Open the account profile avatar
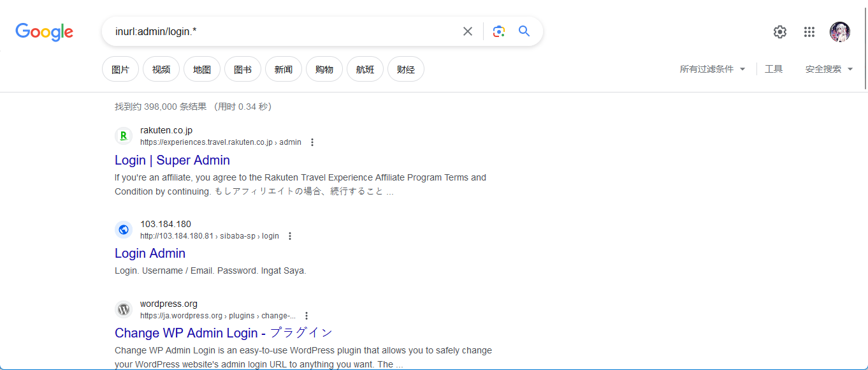The height and width of the screenshot is (370, 868). coord(840,32)
